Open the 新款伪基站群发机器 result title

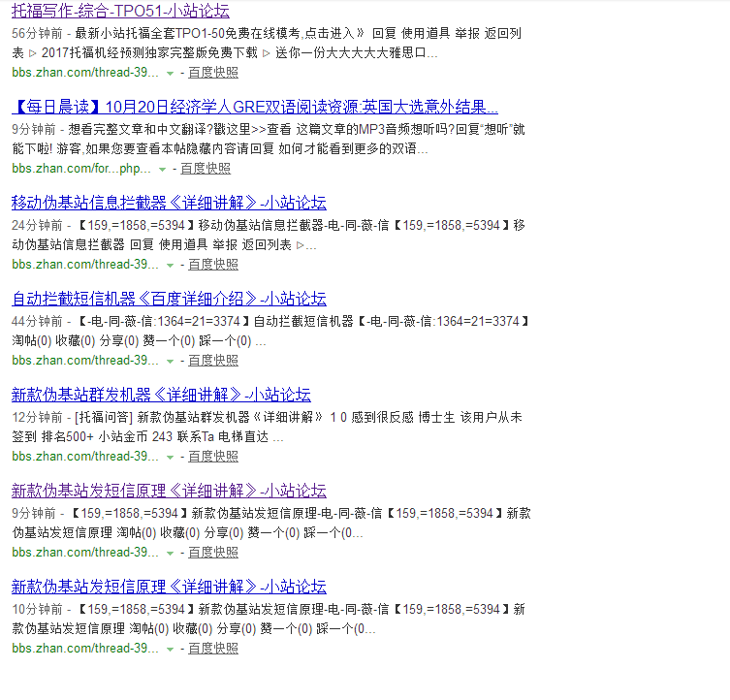click(x=161, y=395)
